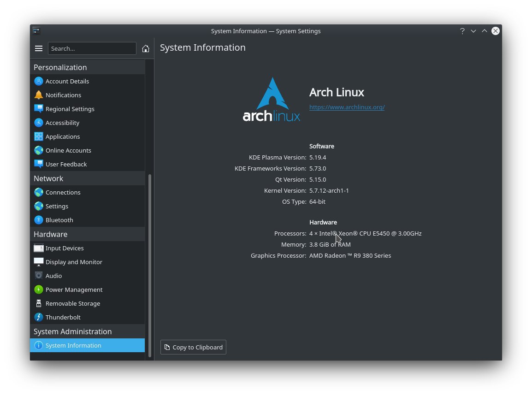
Task: Select the Bluetooth entry label
Action: click(59, 220)
